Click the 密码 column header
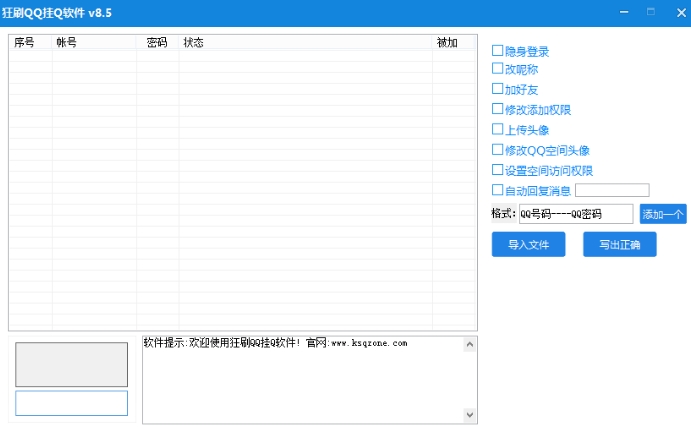 tap(157, 42)
